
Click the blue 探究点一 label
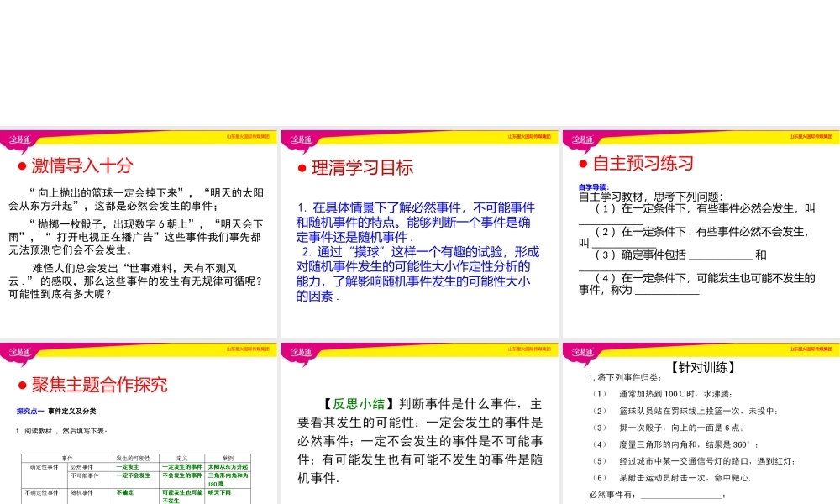pos(29,411)
